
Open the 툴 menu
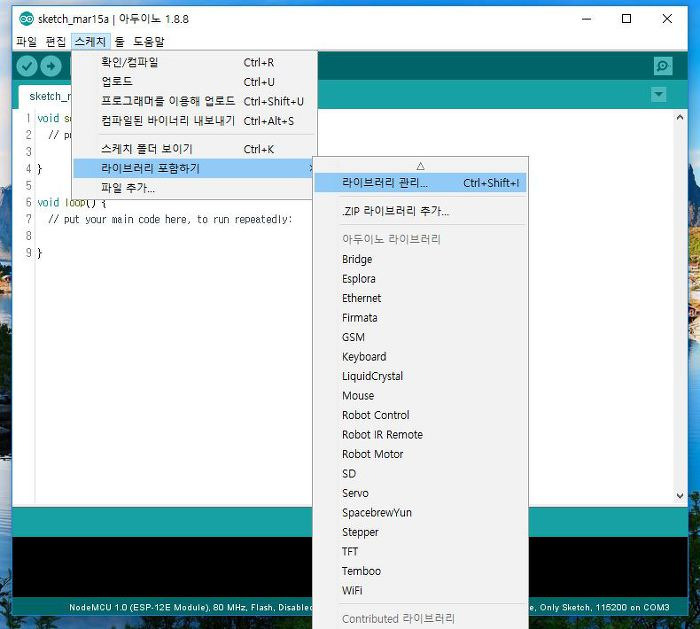(120, 42)
